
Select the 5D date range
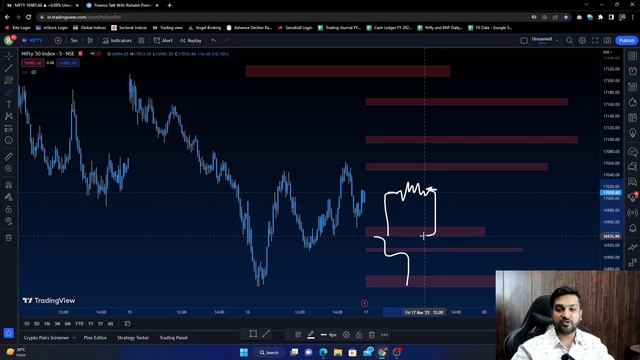[x=37, y=324]
